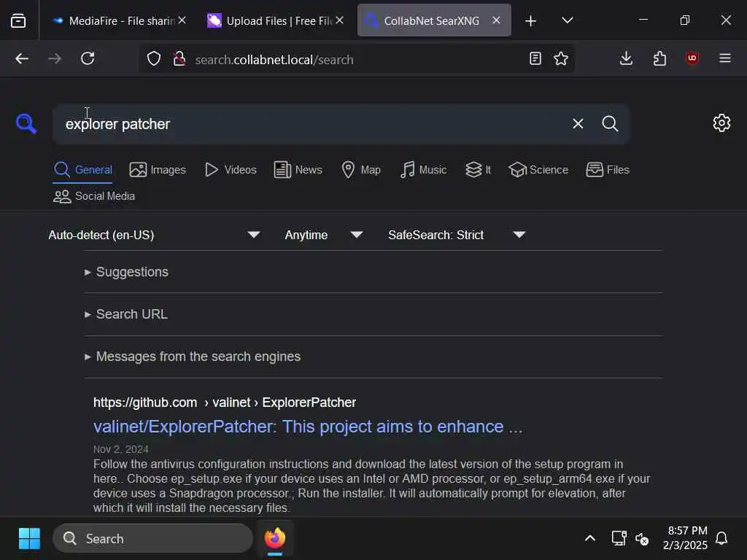This screenshot has width=747, height=560.
Task: Expand the Suggestions section
Action: (x=127, y=272)
